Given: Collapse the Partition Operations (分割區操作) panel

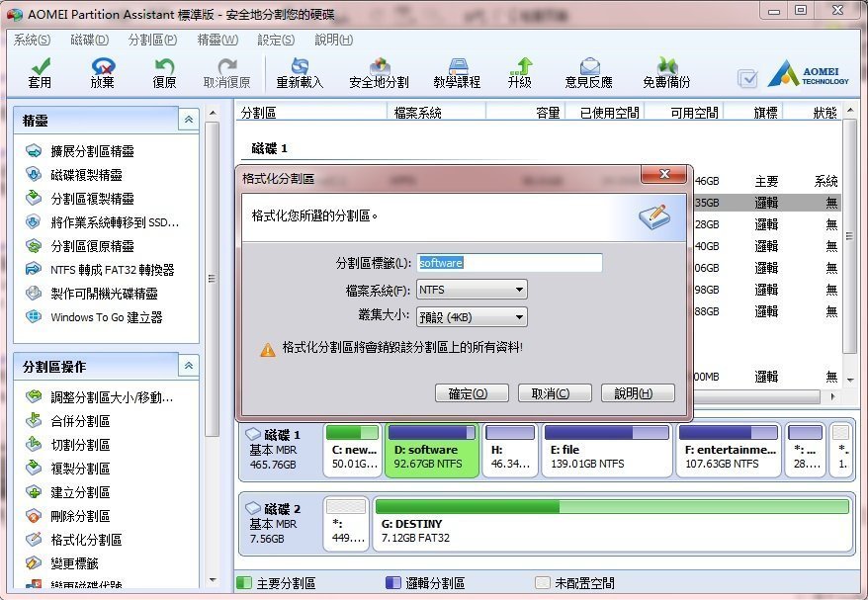Looking at the screenshot, I should pos(189,366).
